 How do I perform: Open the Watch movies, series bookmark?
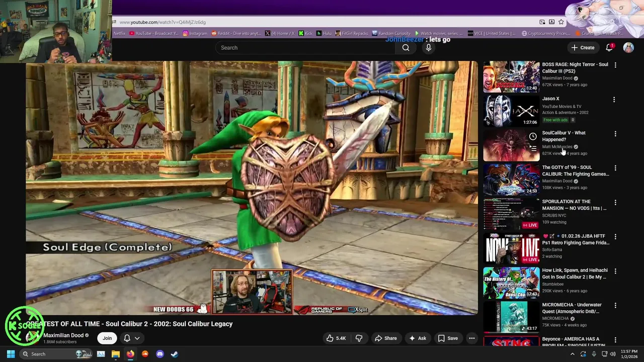(x=438, y=33)
